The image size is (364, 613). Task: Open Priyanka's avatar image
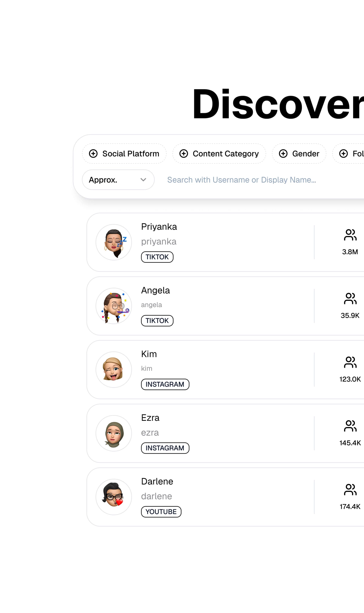114,242
